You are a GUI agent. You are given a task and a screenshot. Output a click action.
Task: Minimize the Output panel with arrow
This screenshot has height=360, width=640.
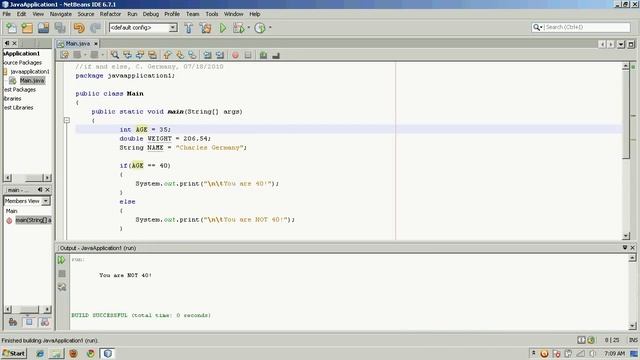point(624,247)
